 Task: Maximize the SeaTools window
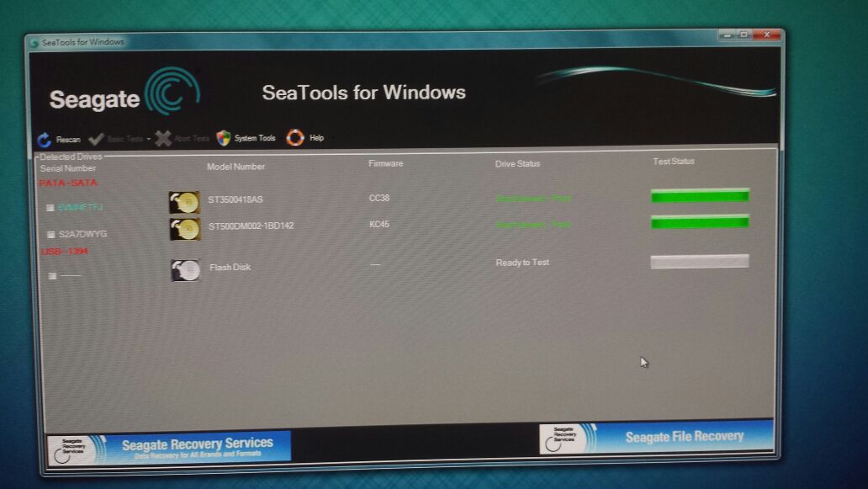coord(744,35)
